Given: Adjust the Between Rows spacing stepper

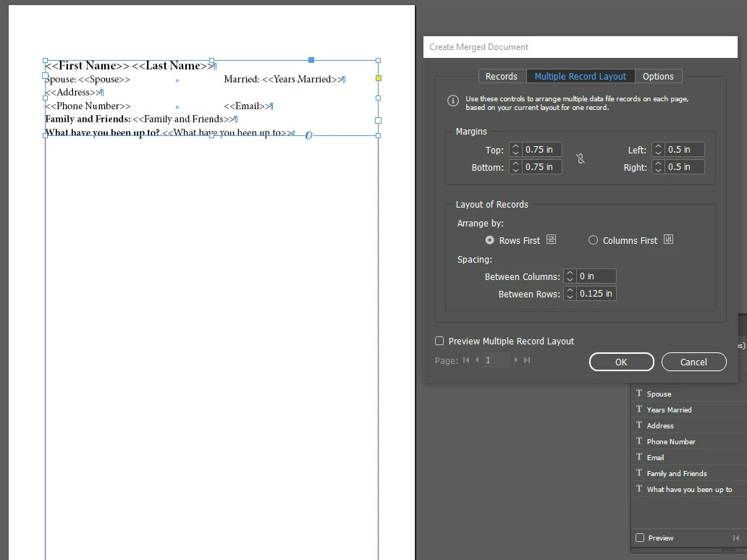Looking at the screenshot, I should tap(570, 293).
